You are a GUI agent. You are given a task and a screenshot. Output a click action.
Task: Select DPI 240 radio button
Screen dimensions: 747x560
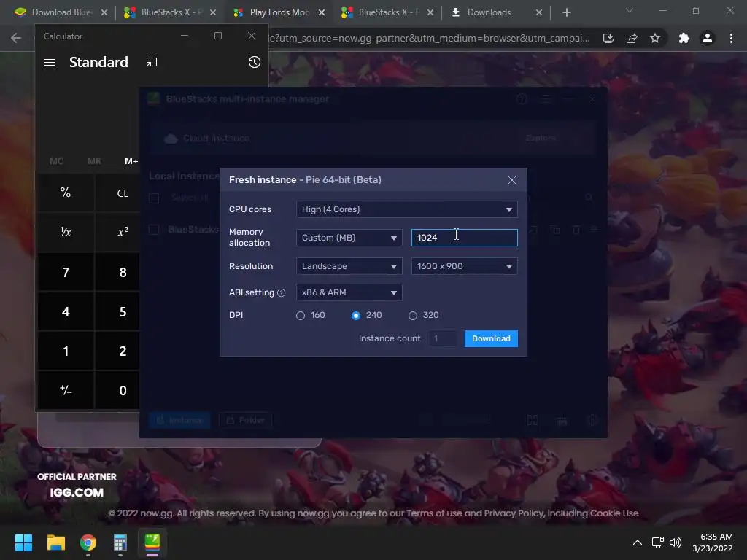coord(356,316)
